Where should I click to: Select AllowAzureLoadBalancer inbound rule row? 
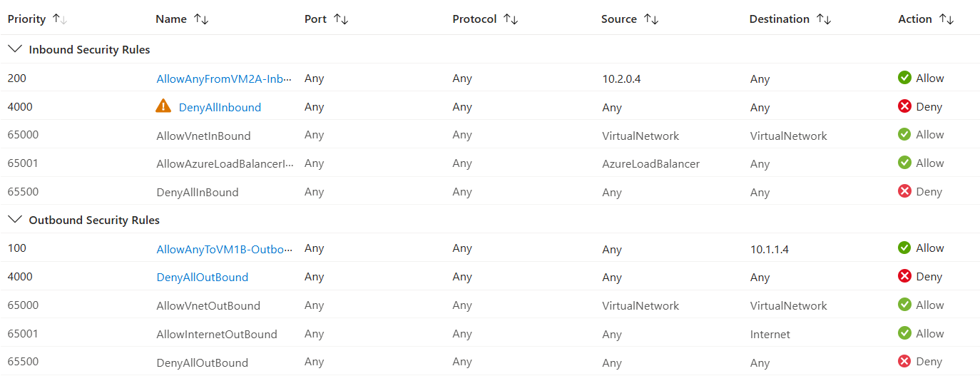pyautogui.click(x=490, y=163)
